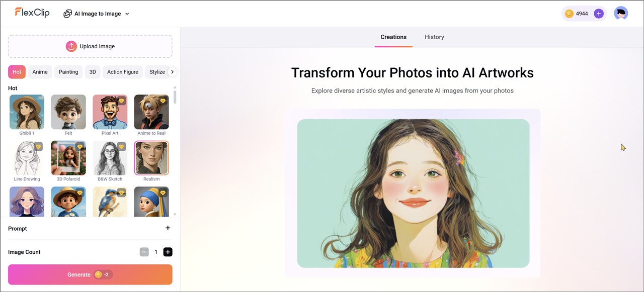Pick the 3D Polaroid style
This screenshot has width=644, height=292.
click(x=68, y=158)
